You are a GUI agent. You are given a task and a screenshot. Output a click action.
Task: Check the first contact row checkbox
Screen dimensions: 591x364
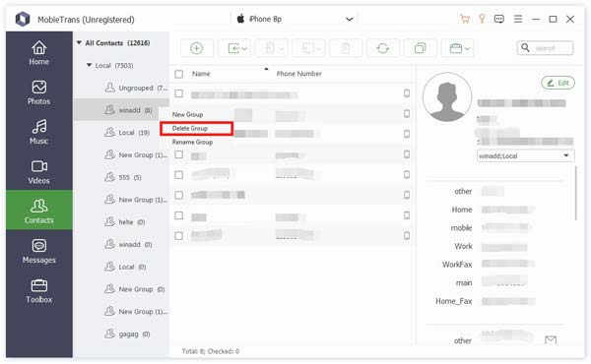pos(178,93)
